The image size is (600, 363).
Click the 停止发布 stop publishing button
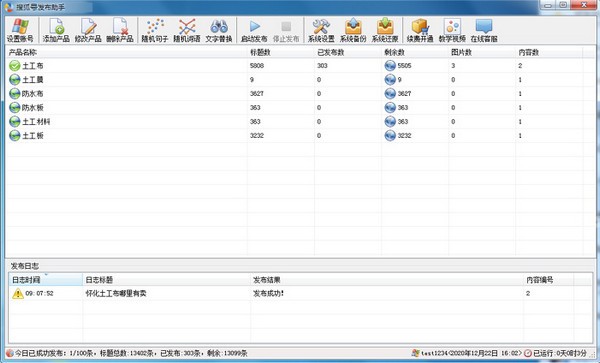click(286, 30)
